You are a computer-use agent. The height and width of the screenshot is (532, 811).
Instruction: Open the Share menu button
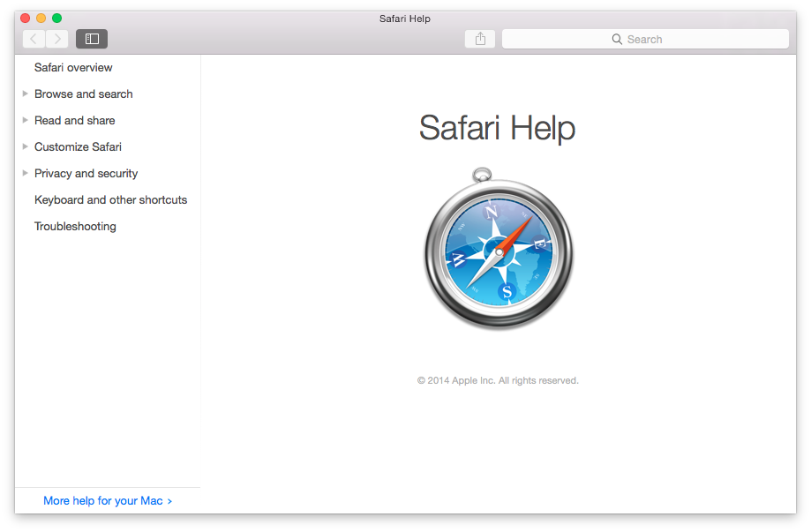coord(480,39)
